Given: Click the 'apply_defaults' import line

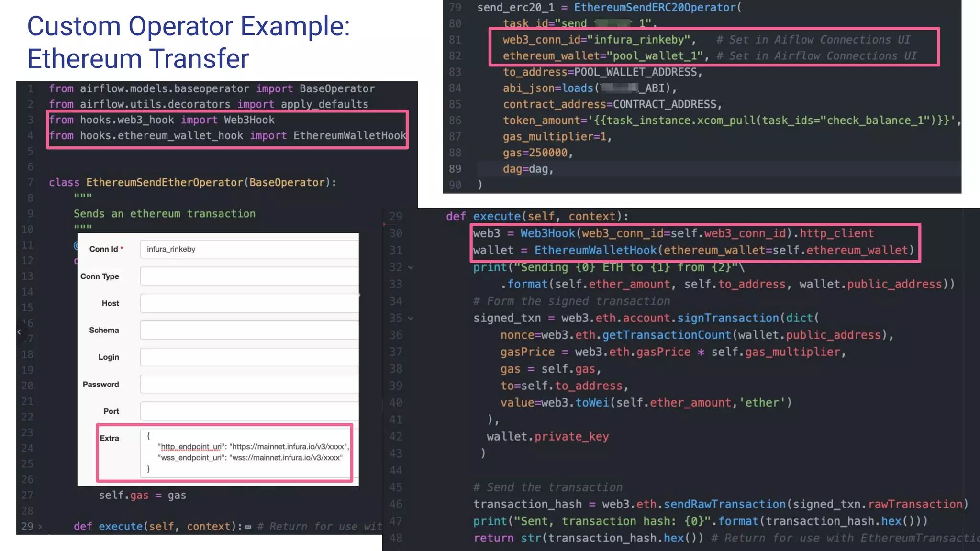Looking at the screenshot, I should pyautogui.click(x=209, y=104).
